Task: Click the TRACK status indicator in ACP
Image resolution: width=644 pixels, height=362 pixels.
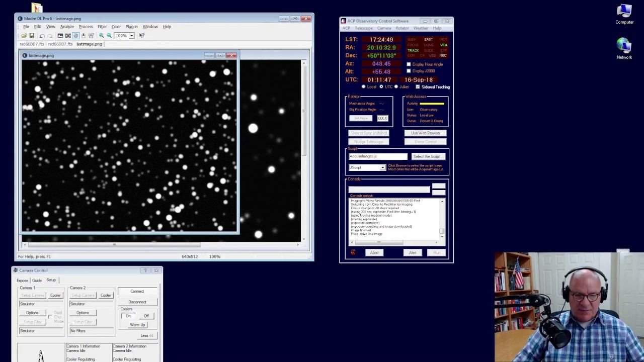Action: click(413, 50)
